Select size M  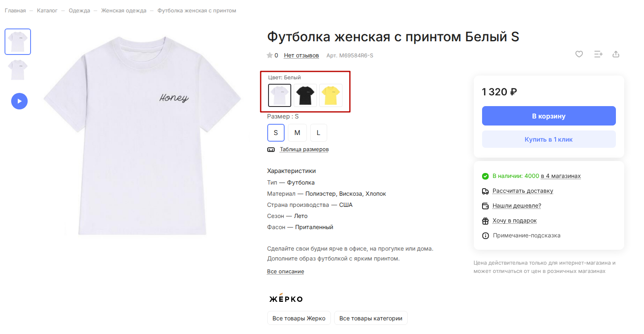coord(297,133)
